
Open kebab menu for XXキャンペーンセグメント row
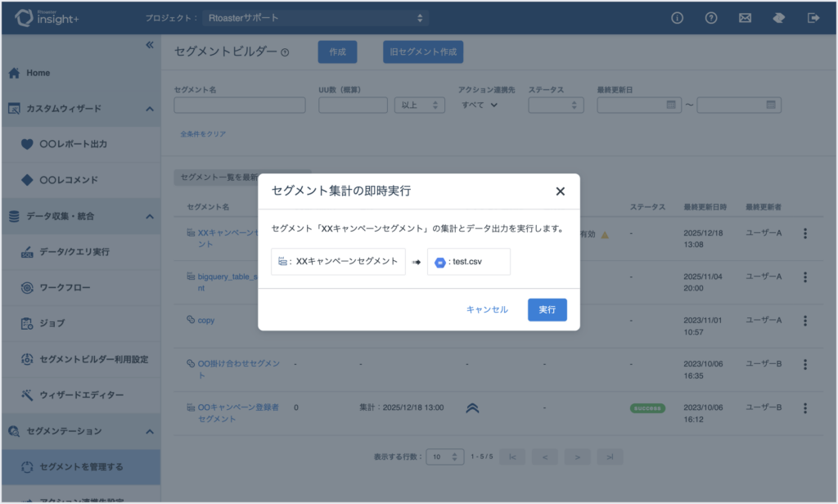(804, 234)
